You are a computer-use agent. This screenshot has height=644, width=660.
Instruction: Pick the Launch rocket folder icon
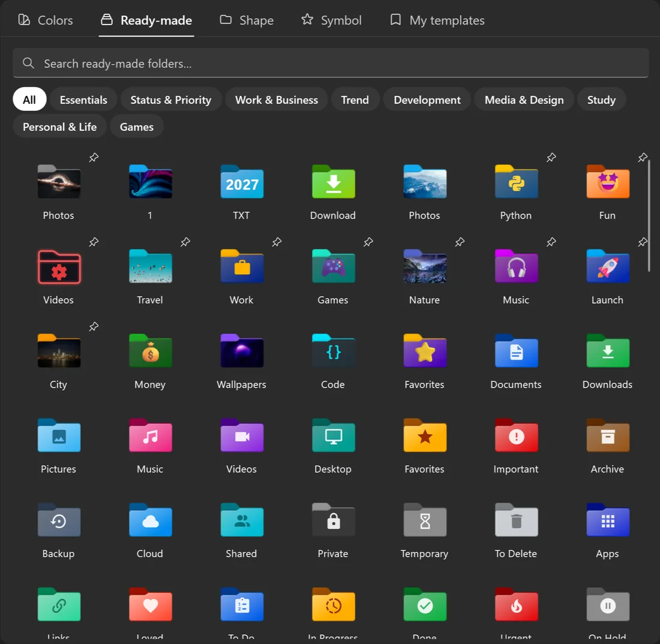[607, 267]
